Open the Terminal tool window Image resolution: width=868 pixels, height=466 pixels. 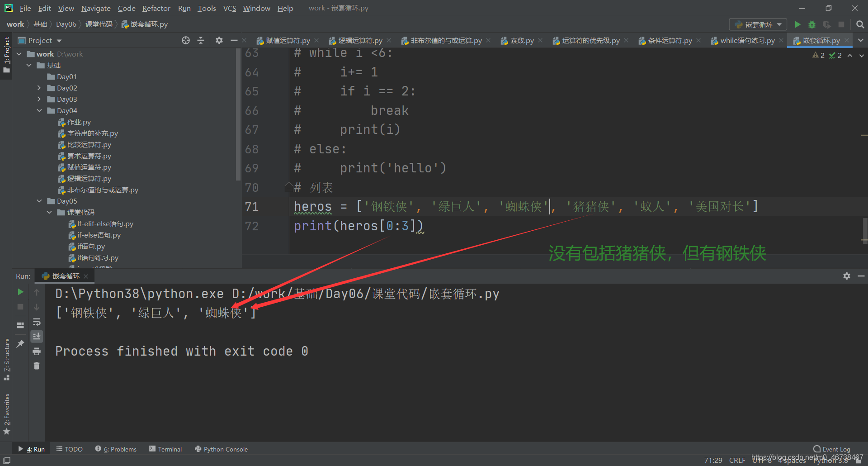(x=165, y=449)
